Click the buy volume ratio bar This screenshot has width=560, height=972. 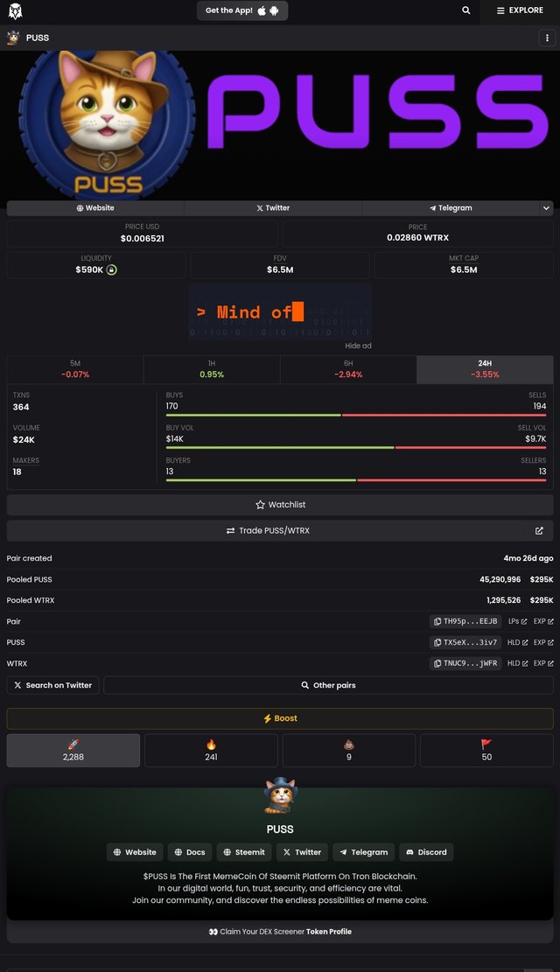pos(356,448)
